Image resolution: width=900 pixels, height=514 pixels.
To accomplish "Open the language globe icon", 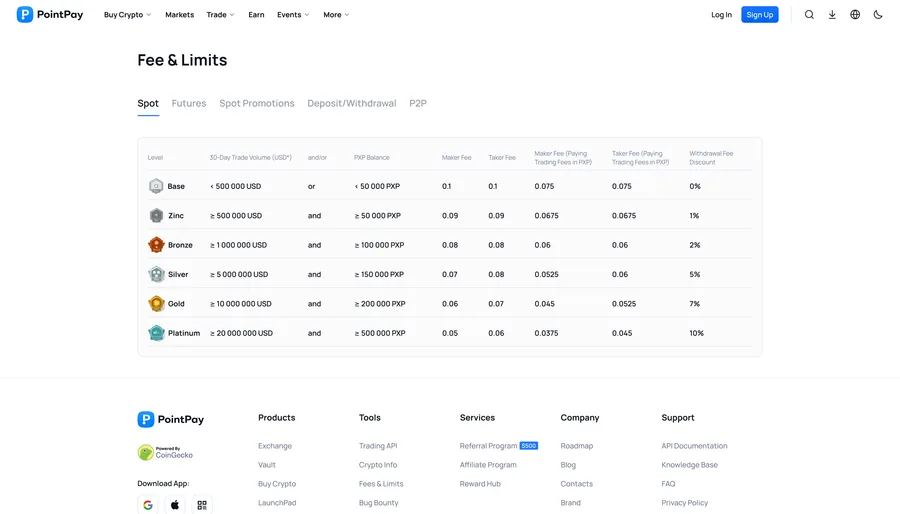I will pyautogui.click(x=855, y=15).
